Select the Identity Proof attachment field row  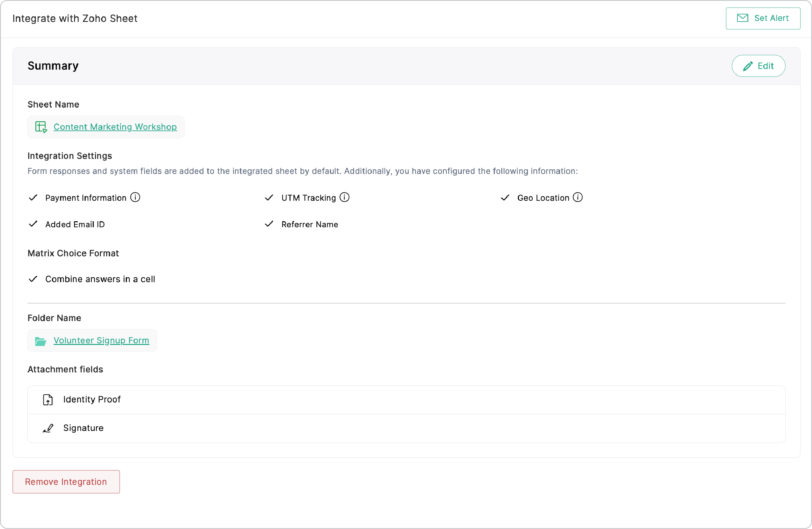pyautogui.click(x=406, y=399)
